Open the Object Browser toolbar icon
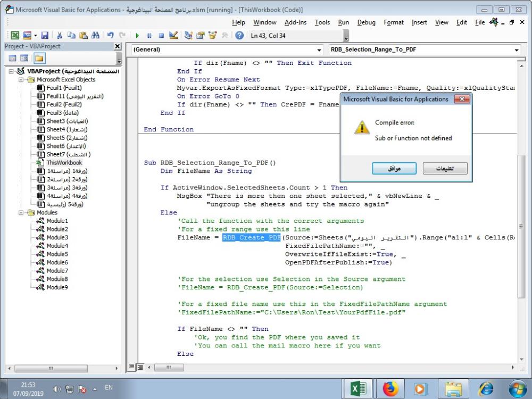 point(212,35)
